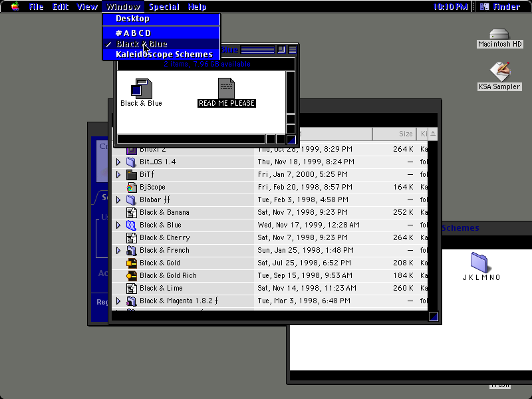
Task: Open the Edit menu
Action: (61, 7)
